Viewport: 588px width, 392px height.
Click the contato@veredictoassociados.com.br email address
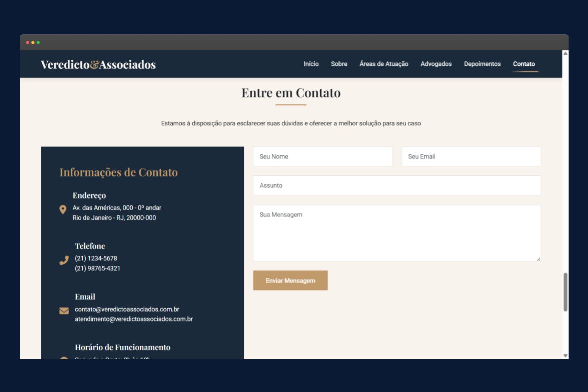point(127,309)
